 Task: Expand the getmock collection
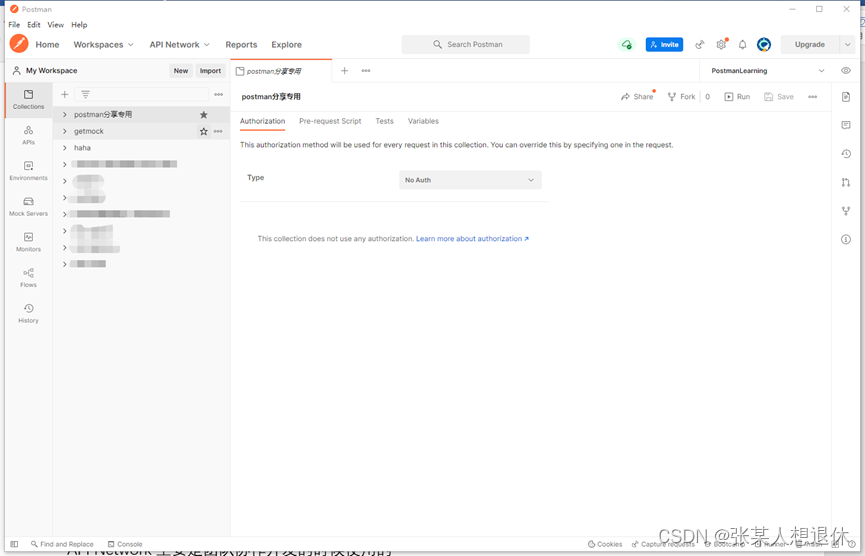(x=65, y=131)
